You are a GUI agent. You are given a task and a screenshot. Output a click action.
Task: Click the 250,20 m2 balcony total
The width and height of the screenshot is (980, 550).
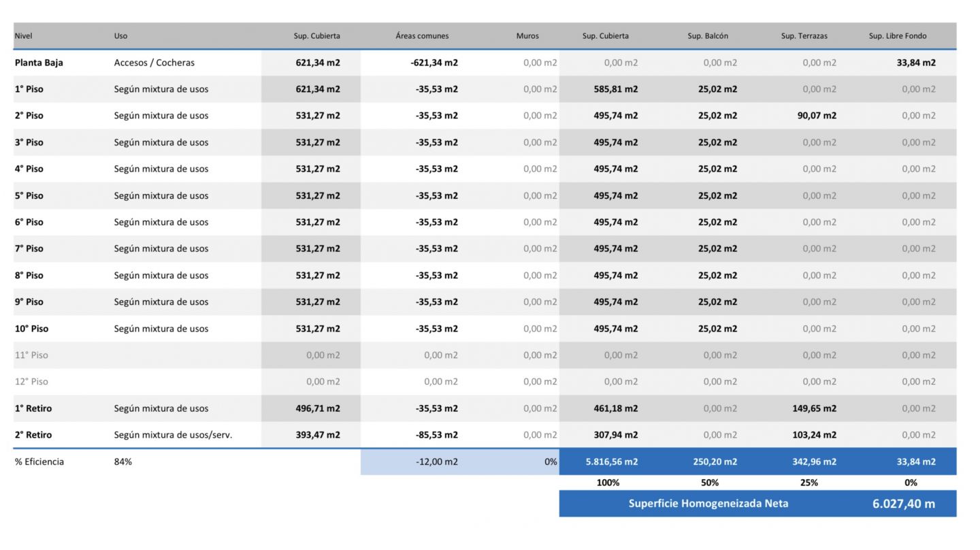coord(715,462)
